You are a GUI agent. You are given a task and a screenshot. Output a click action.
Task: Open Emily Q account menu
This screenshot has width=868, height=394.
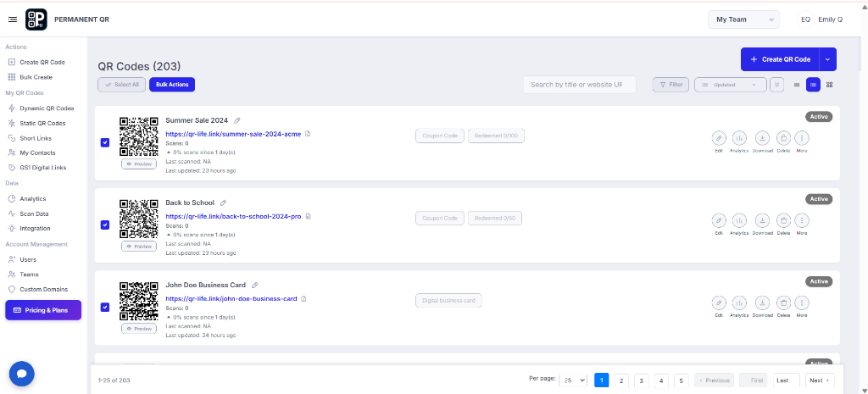coord(820,19)
